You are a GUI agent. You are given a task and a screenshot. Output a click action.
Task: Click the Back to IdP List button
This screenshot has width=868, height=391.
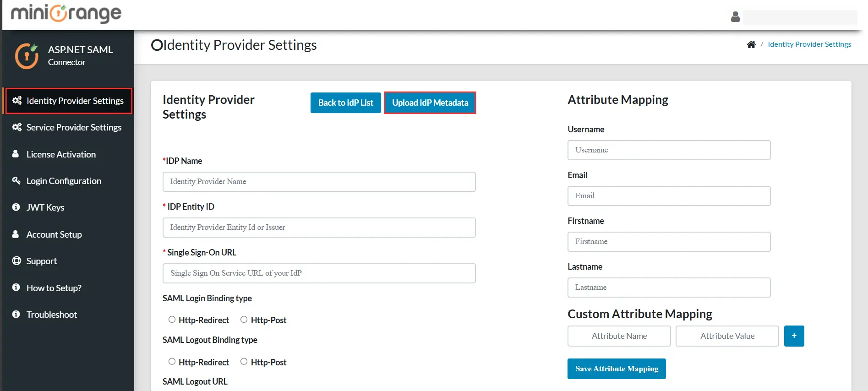[x=346, y=103]
